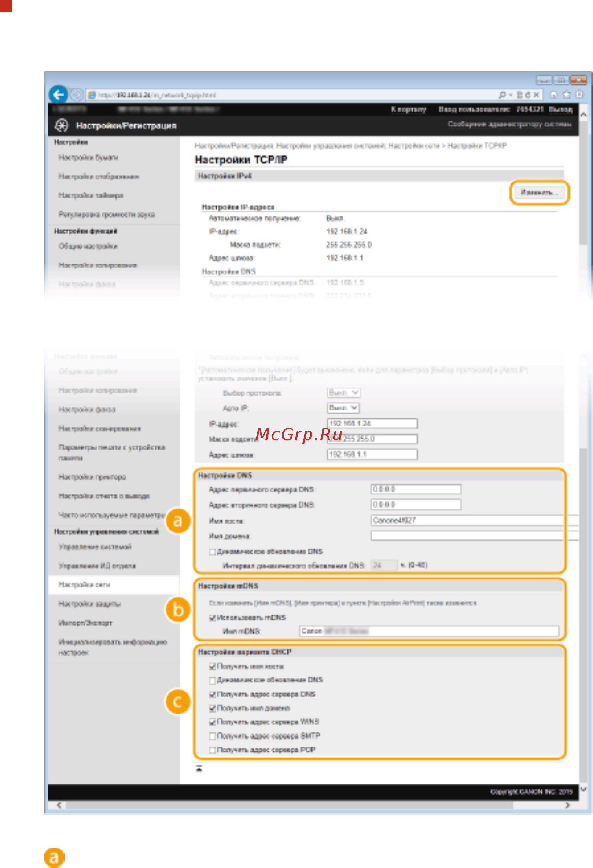
Task: Click the Изменить... button
Action: tap(539, 192)
